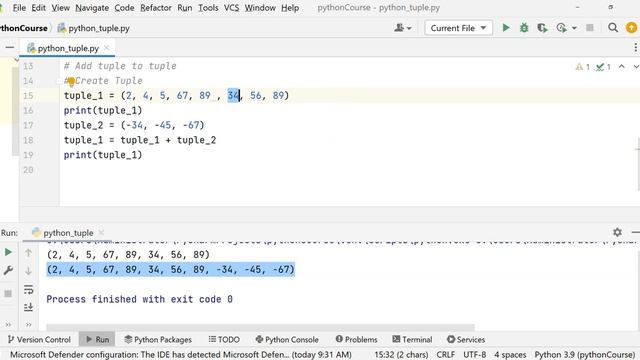Click 'Process finished with exit code 0' text

pyautogui.click(x=140, y=299)
